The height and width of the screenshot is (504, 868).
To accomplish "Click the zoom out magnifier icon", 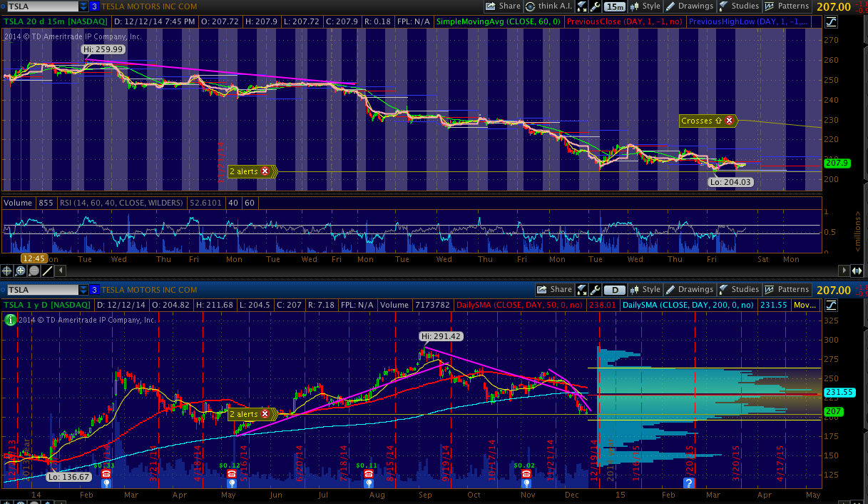I will pos(34,271).
